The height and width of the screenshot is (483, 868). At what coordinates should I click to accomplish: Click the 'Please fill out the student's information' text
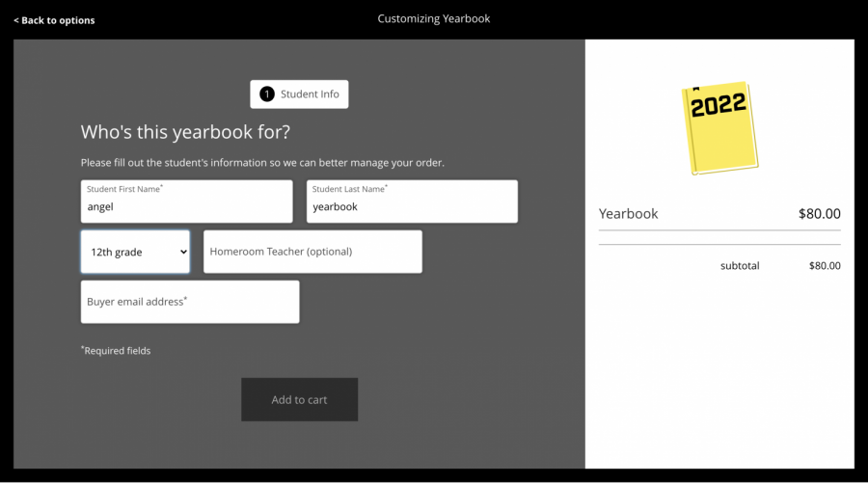pos(262,163)
